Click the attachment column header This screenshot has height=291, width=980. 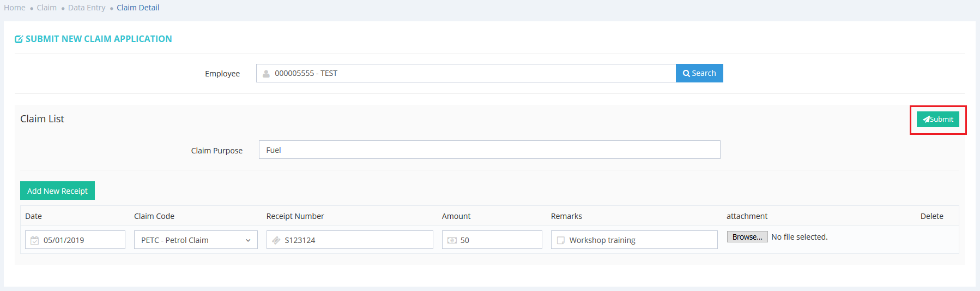point(747,216)
